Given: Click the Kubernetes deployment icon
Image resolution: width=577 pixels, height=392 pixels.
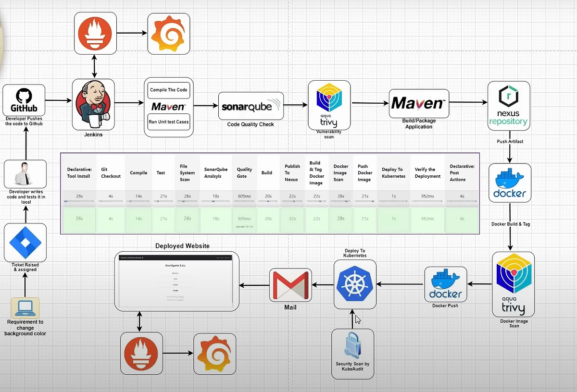Looking at the screenshot, I should click(x=355, y=284).
